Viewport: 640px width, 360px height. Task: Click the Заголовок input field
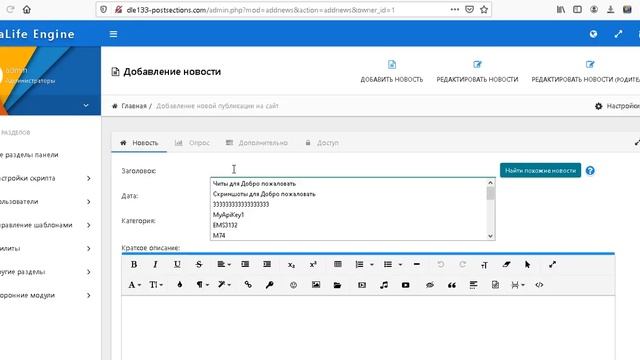(x=353, y=170)
